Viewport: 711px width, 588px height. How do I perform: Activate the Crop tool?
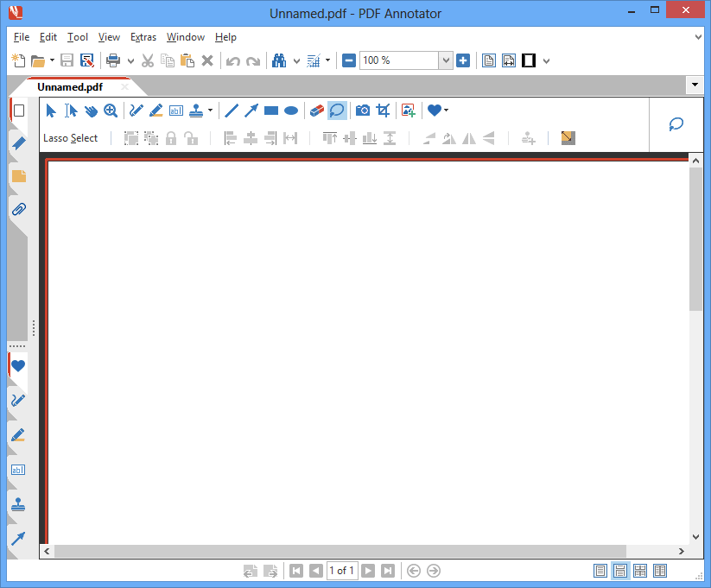[383, 111]
